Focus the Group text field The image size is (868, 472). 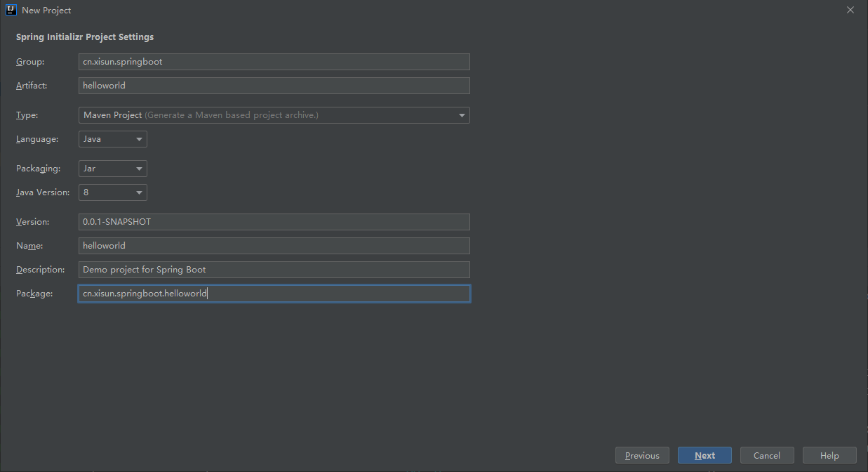point(274,62)
